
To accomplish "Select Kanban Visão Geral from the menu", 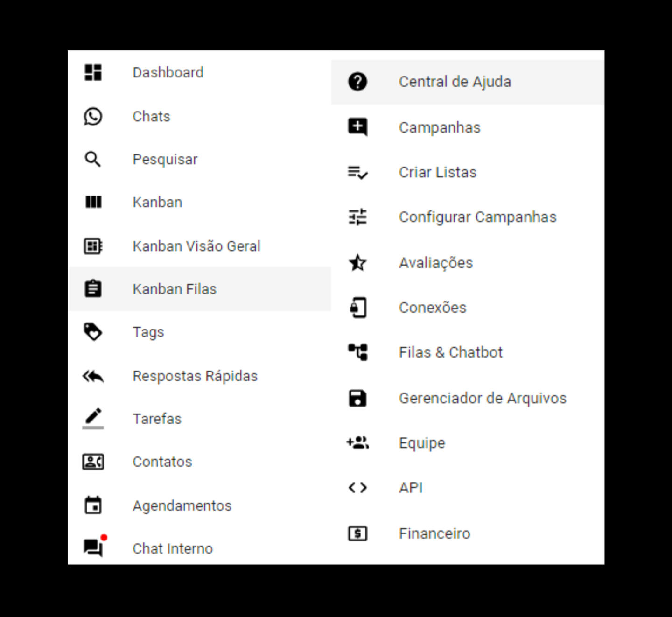I will [x=196, y=246].
